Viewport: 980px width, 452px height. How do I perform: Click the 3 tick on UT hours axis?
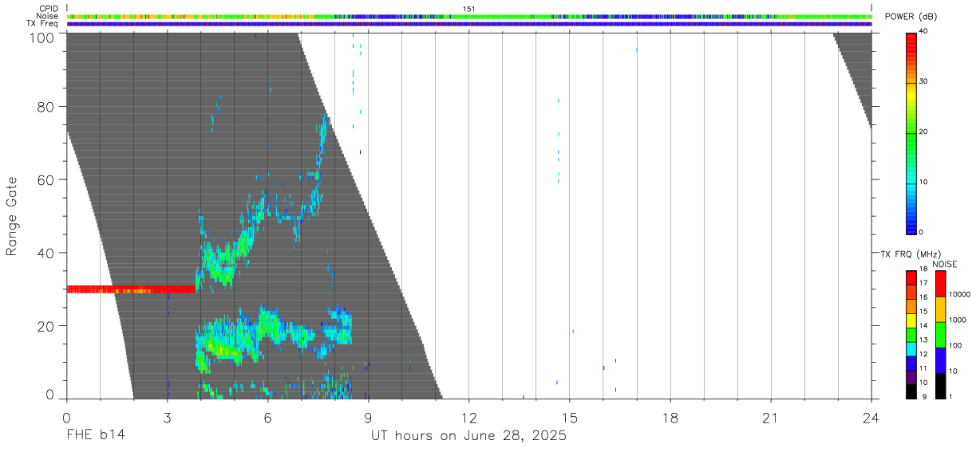pyautogui.click(x=167, y=418)
